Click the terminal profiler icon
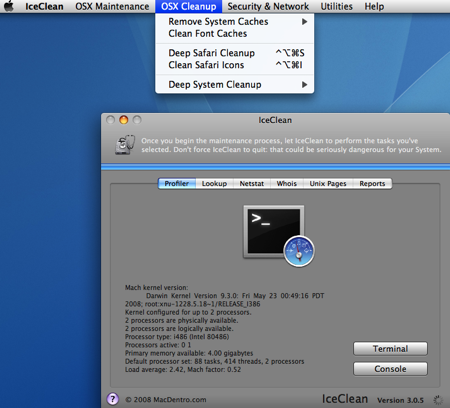The width and height of the screenshot is (450, 408). (279, 236)
